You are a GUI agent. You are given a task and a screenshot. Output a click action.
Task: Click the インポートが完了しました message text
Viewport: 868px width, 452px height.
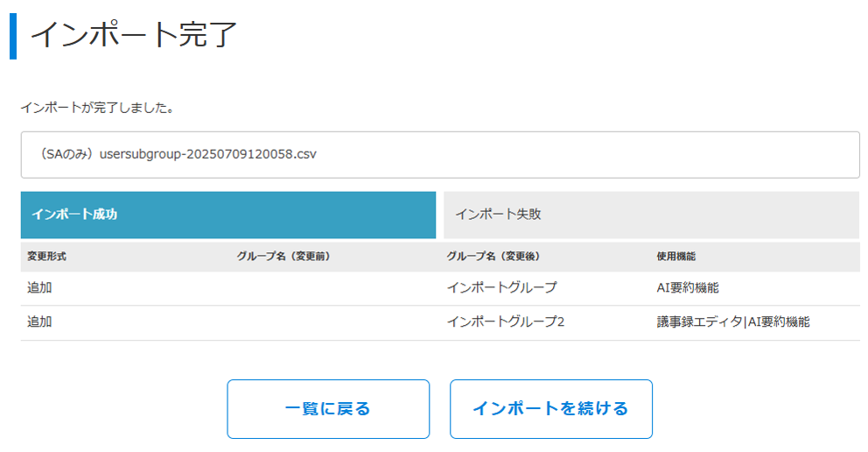pos(97,109)
